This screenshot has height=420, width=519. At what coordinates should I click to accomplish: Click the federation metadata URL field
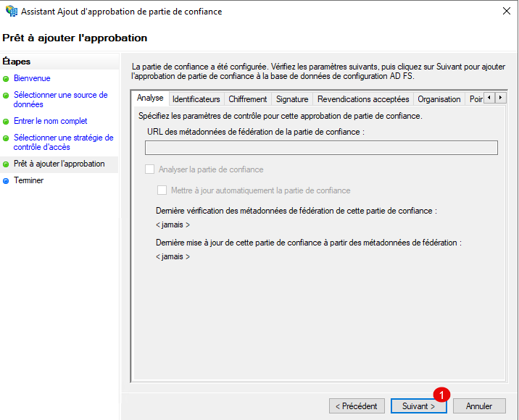pyautogui.click(x=321, y=148)
